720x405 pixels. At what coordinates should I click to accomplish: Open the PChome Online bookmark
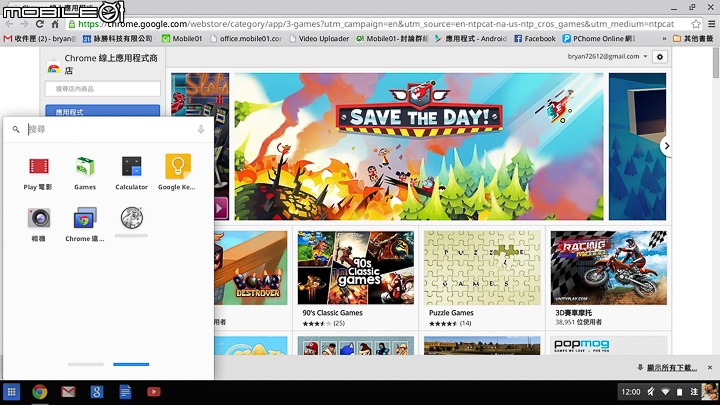[599, 39]
